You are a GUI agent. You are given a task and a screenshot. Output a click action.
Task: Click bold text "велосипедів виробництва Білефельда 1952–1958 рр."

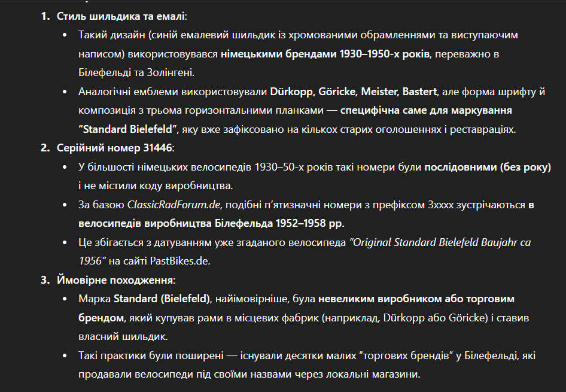211,223
